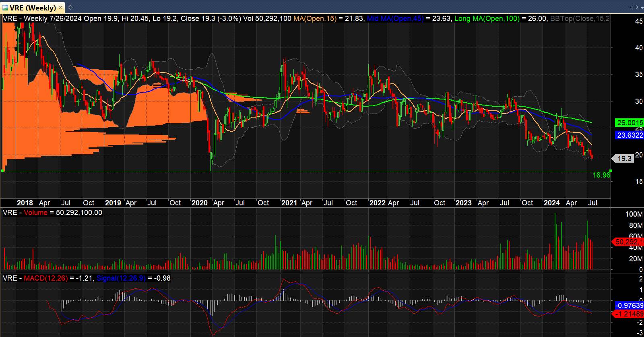
Task: Click the Mid MA(Open,45) indicator label
Action: [x=395, y=19]
